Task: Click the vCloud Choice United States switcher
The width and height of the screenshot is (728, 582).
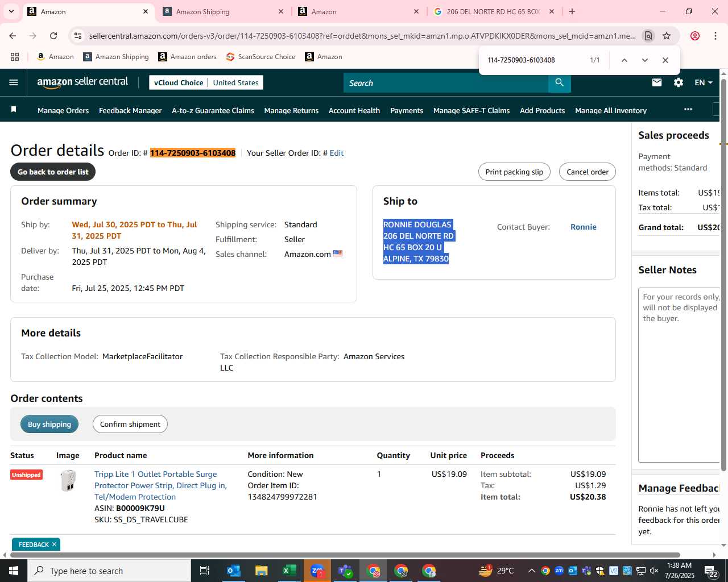Action: pos(206,82)
